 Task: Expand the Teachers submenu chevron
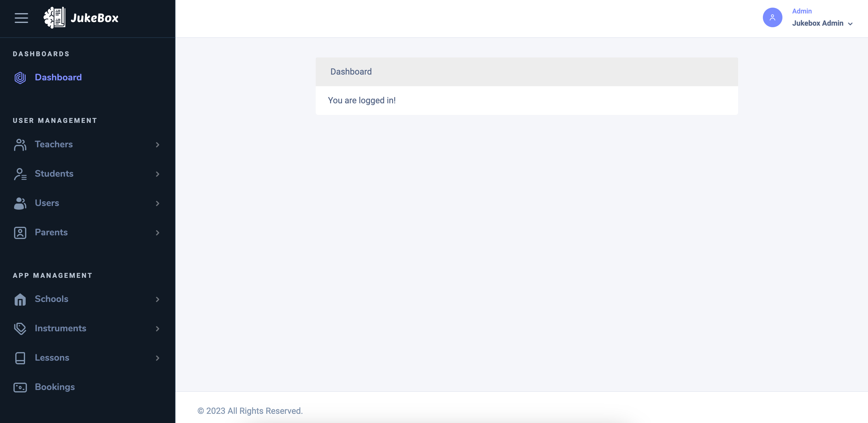[x=157, y=145]
